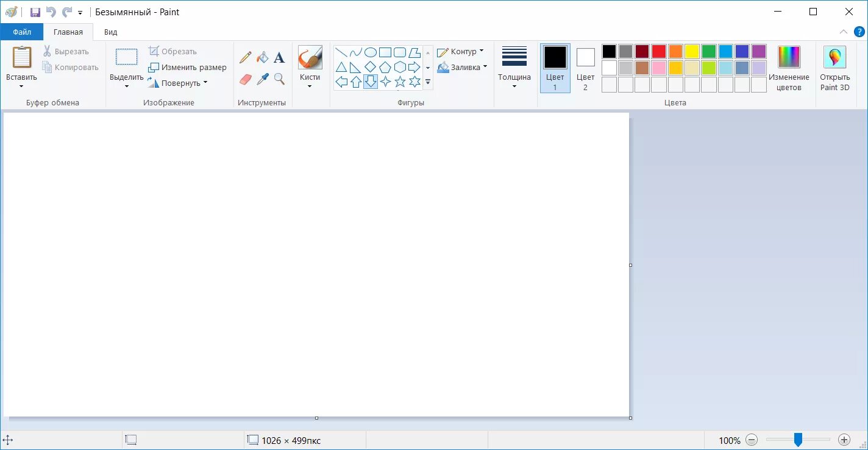This screenshot has height=450, width=868.
Task: Click the zoom slider handle
Action: [x=798, y=440]
